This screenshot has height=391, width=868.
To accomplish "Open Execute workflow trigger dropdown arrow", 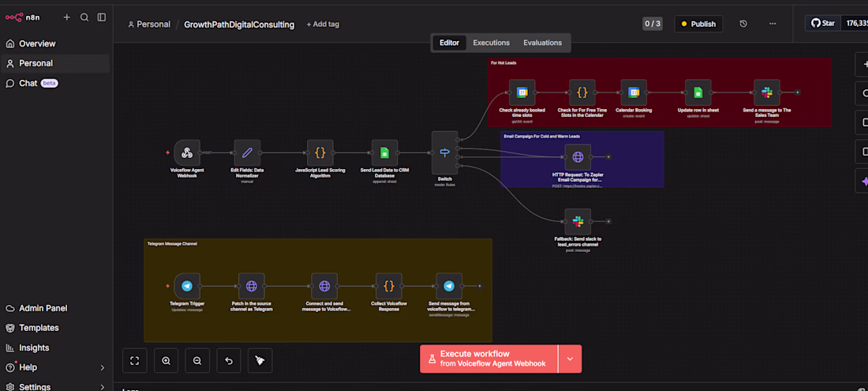I will [571, 359].
